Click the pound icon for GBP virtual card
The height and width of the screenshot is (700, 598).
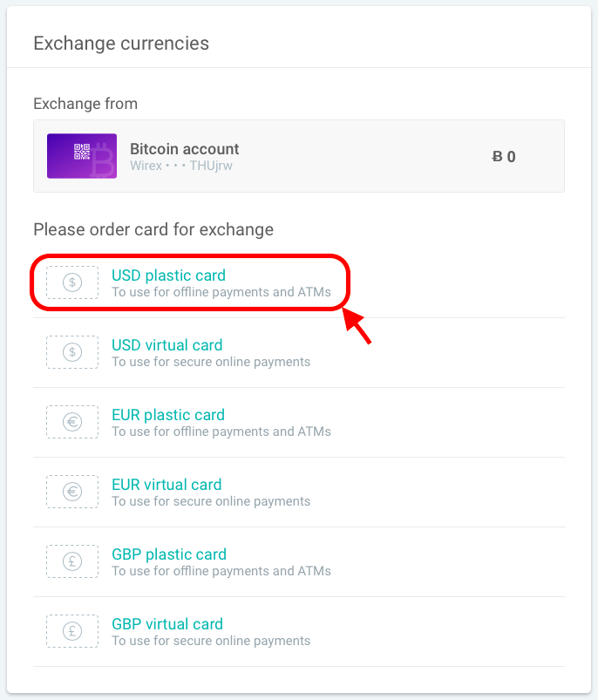click(x=72, y=631)
